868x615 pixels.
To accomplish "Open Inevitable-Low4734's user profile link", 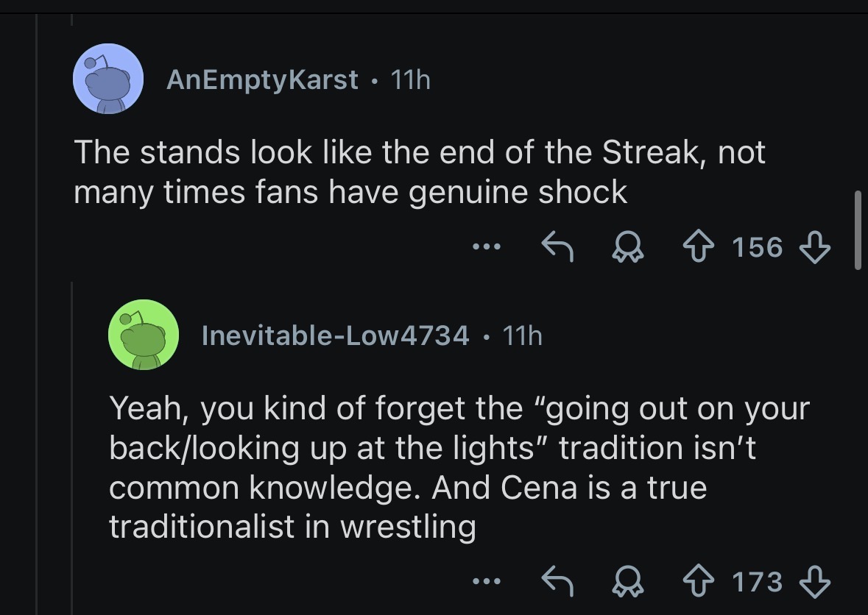I will click(x=335, y=335).
